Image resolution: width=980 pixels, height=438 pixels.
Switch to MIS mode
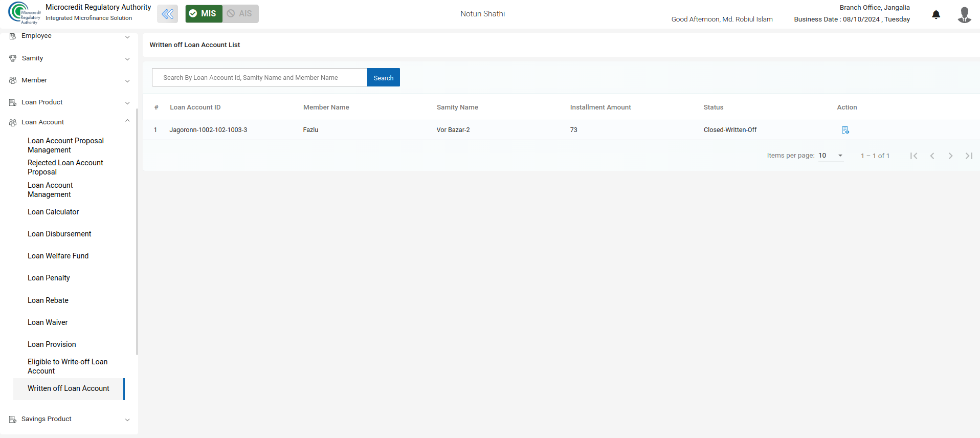click(204, 14)
